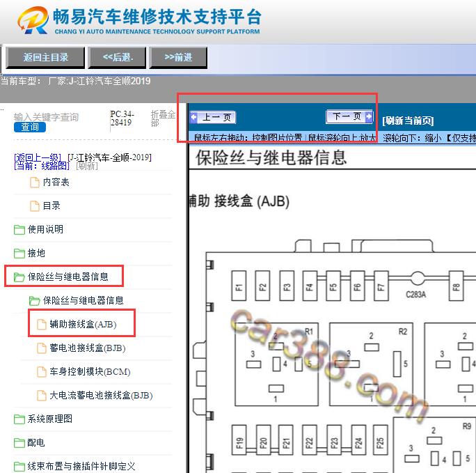
Task: Click the grey 刷新 link
Action: click(87, 166)
